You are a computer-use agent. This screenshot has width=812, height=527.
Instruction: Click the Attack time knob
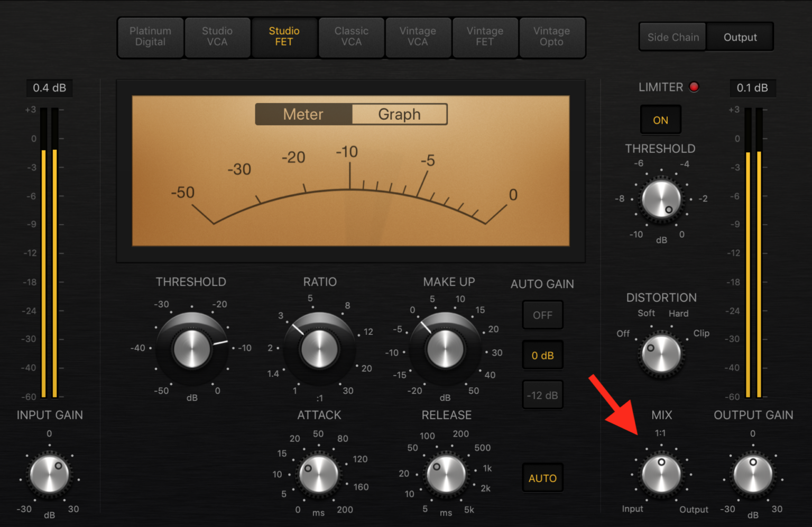point(319,474)
